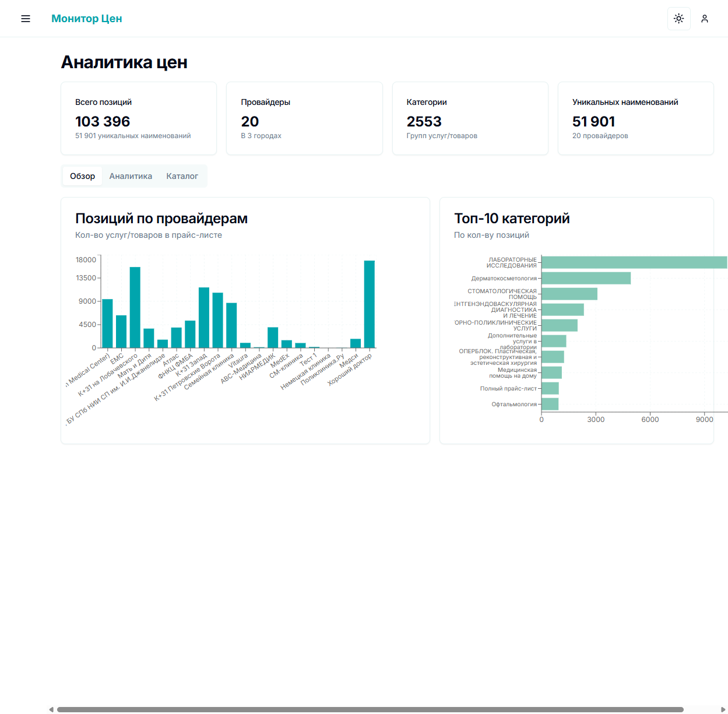Click the horizontal scrollbar left arrow
Image resolution: width=728 pixels, height=714 pixels.
pyautogui.click(x=51, y=709)
